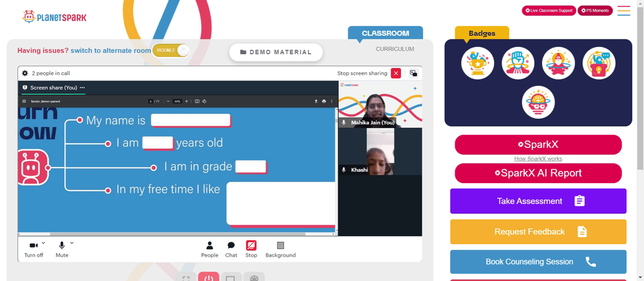Viewport: 644px width, 281px height.
Task: Open SparkX AI Report
Action: point(538,173)
